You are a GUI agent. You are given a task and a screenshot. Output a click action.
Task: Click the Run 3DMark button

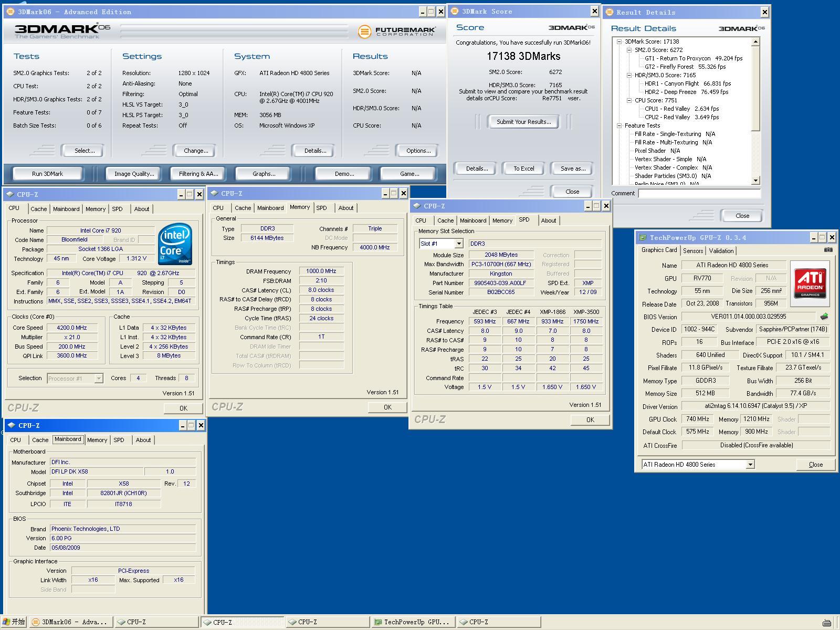pyautogui.click(x=47, y=174)
